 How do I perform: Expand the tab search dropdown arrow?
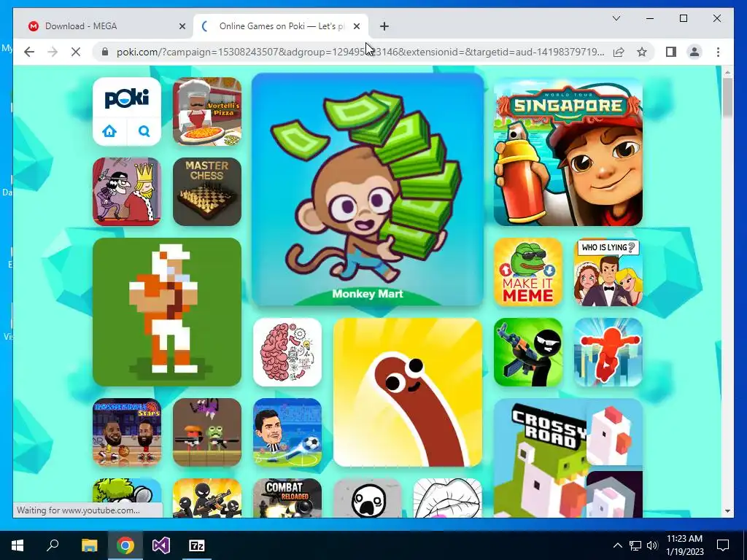(616, 18)
